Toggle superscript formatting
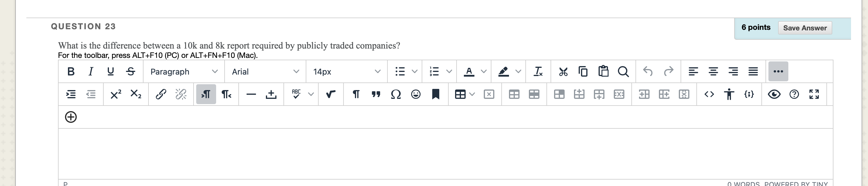Viewport: 868px width, 186px height. pyautogui.click(x=115, y=94)
